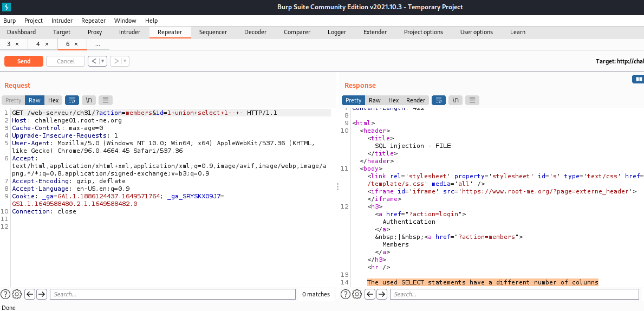
Task: Select Pretty view in Request panel
Action: point(13,100)
